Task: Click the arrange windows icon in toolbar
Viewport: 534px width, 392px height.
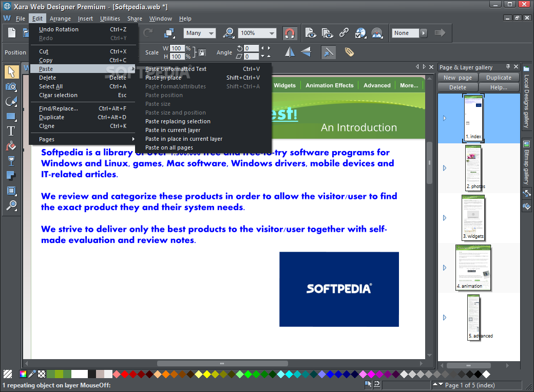Action: [x=169, y=33]
